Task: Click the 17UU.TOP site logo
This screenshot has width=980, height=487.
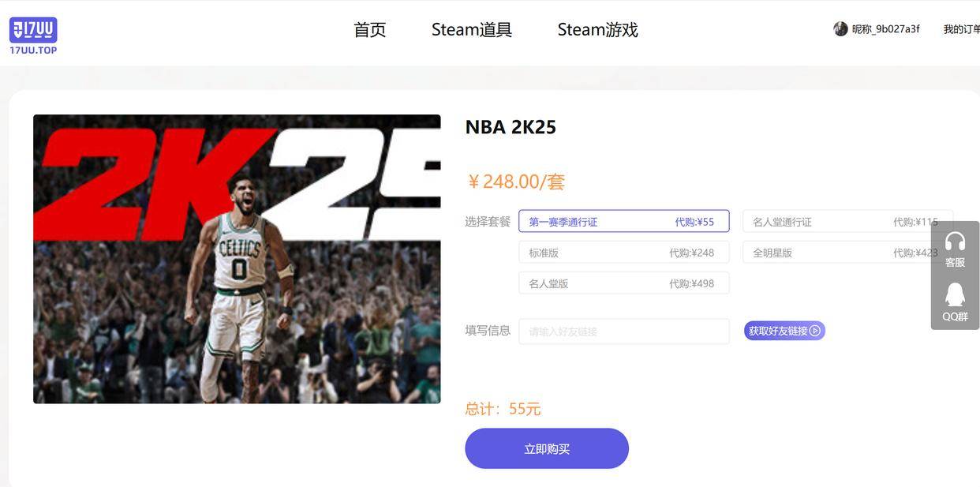Action: click(x=33, y=36)
